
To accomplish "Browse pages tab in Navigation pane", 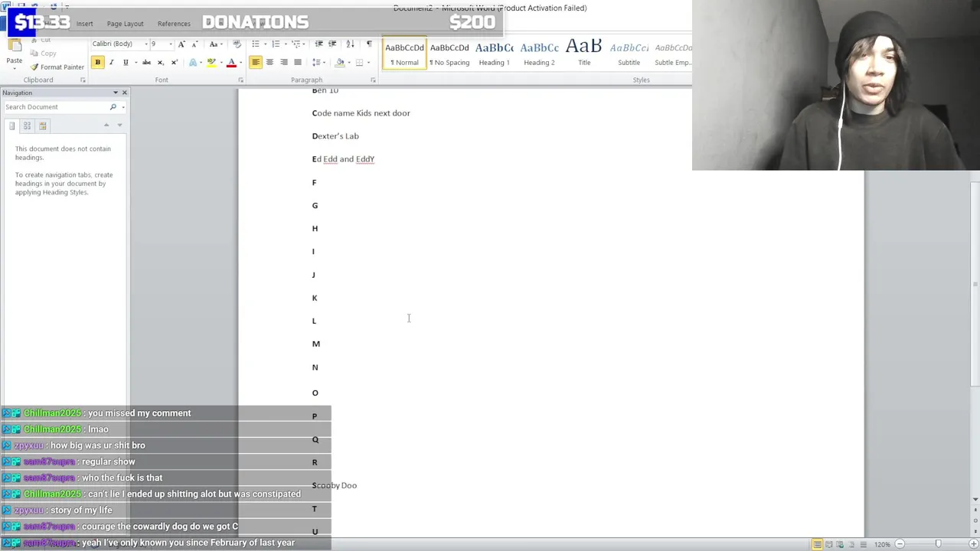I will pyautogui.click(x=27, y=126).
